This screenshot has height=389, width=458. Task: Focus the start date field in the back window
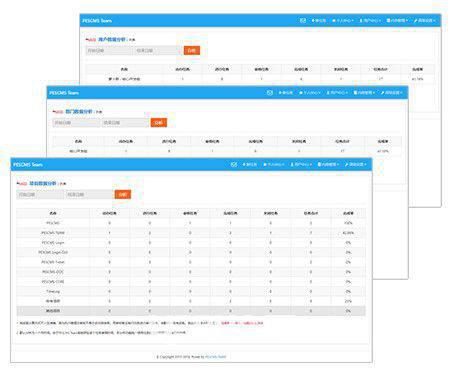tap(109, 50)
